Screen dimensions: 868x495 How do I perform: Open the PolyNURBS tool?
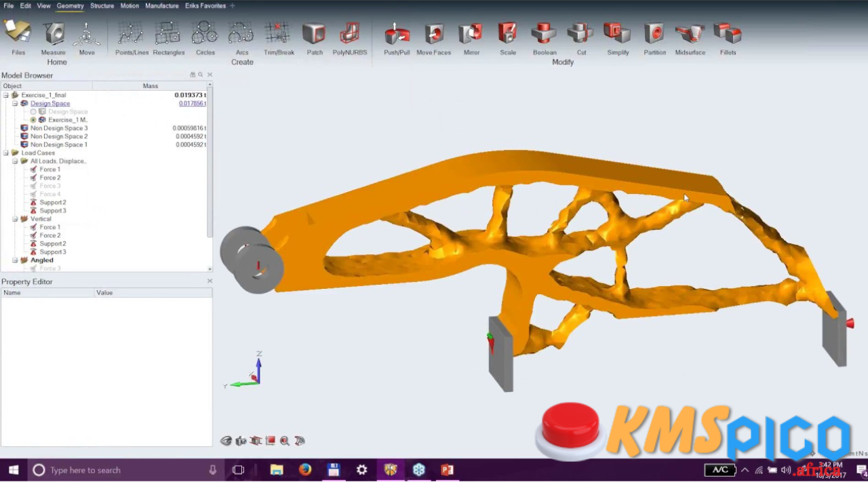pos(350,38)
